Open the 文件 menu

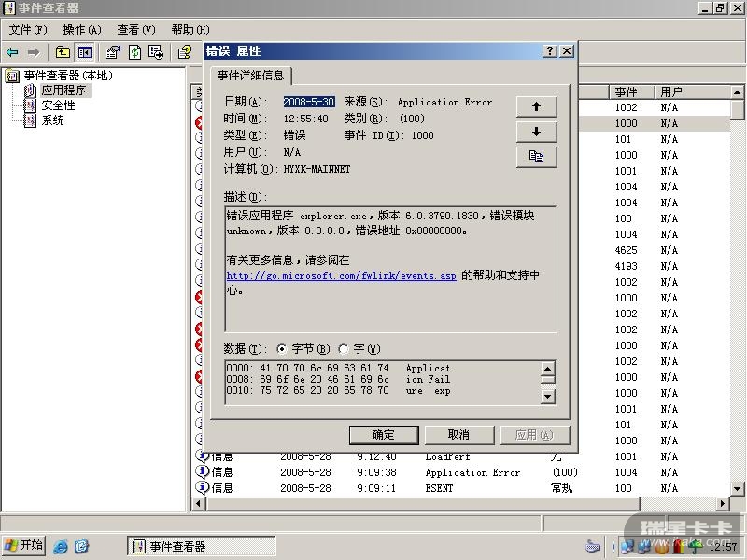point(28,30)
